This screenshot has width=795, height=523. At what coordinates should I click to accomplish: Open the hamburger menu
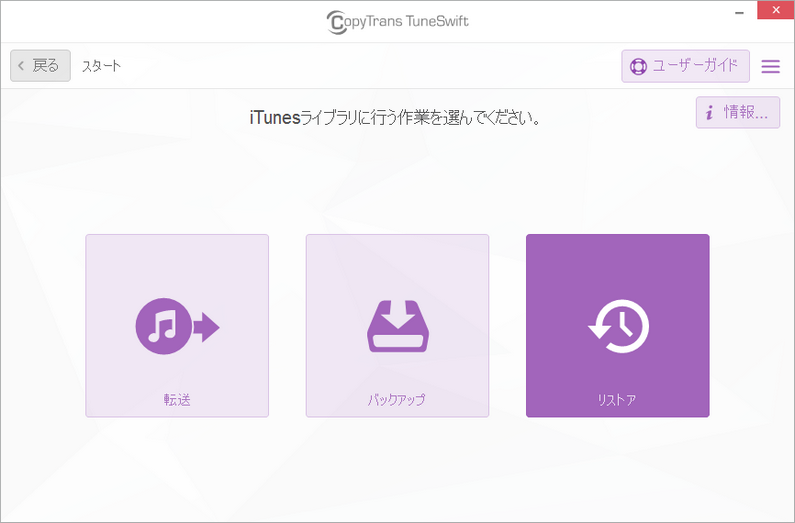point(771,66)
